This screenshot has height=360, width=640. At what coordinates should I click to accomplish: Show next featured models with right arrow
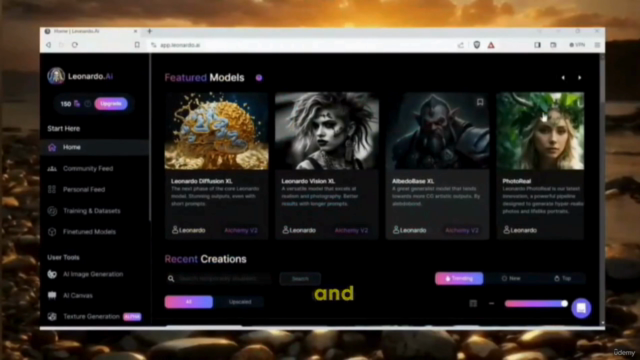coord(579,78)
